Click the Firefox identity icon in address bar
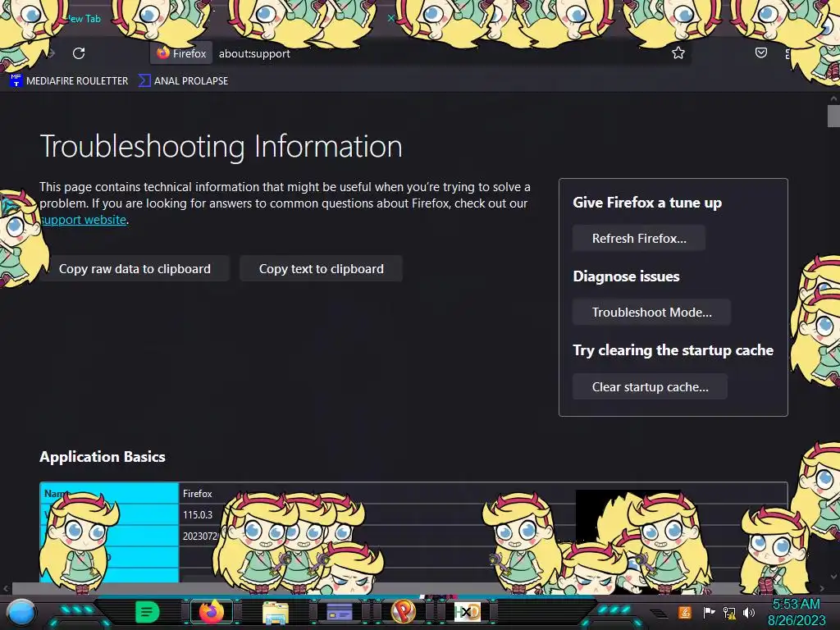840x630 pixels. (x=181, y=53)
